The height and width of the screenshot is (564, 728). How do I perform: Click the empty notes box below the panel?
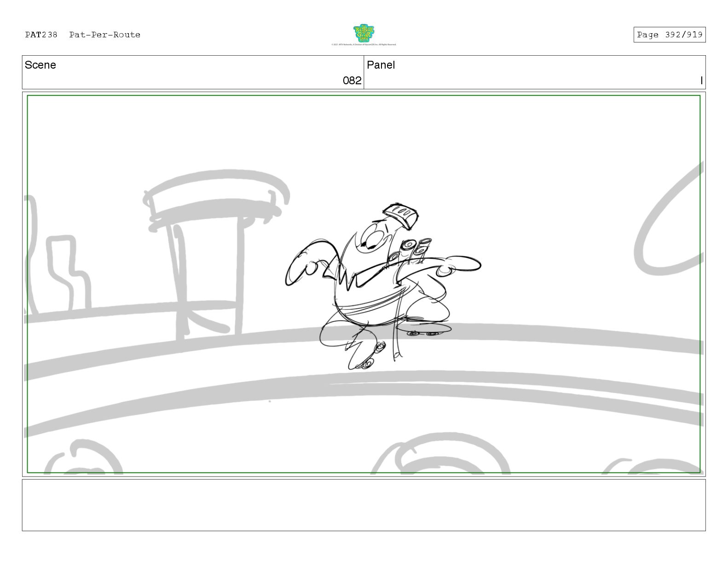(364, 505)
